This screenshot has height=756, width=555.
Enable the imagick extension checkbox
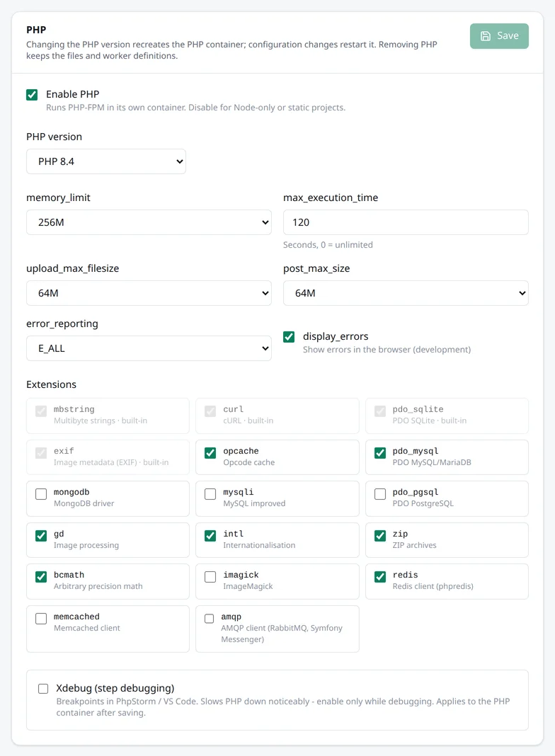[x=210, y=577]
